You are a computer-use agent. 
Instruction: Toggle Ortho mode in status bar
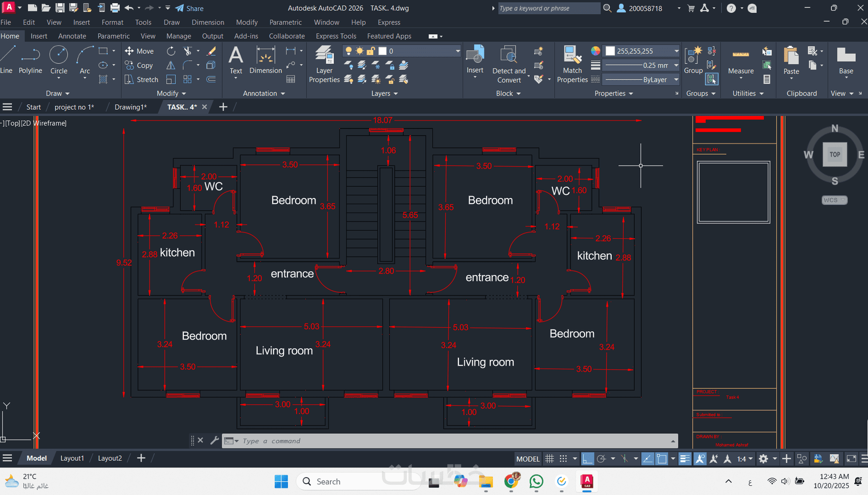pyautogui.click(x=588, y=459)
